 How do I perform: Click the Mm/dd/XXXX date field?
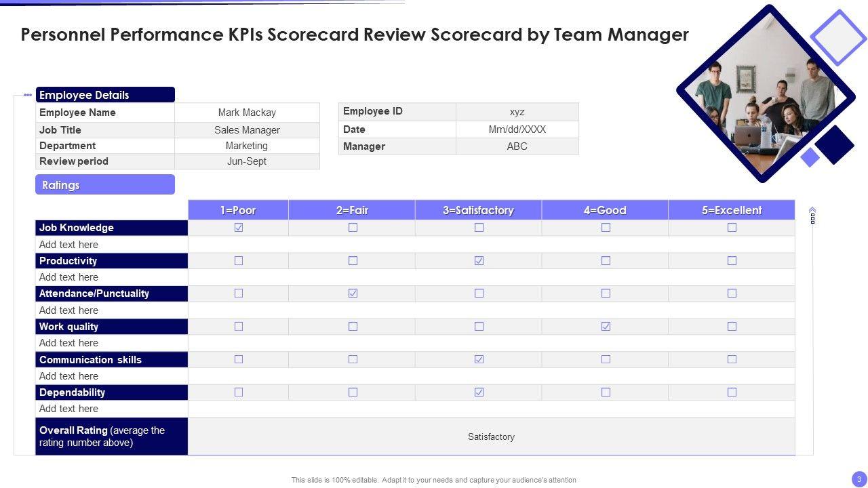[517, 129]
